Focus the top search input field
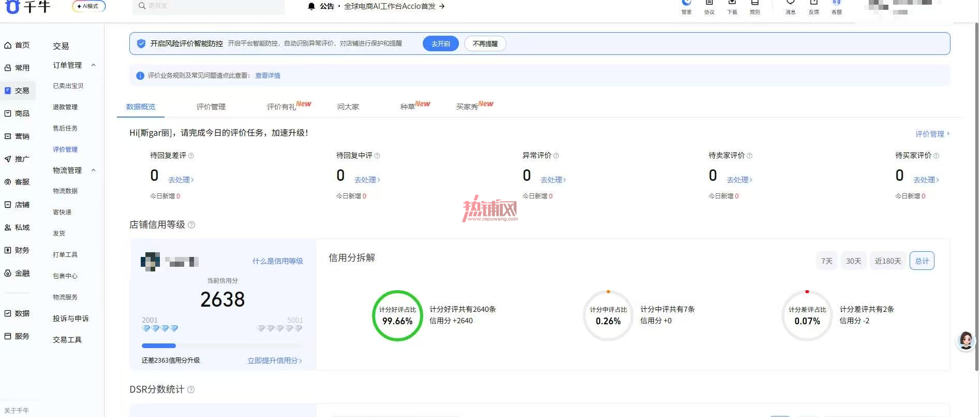Viewport: 980px width, 417px height. click(x=209, y=6)
